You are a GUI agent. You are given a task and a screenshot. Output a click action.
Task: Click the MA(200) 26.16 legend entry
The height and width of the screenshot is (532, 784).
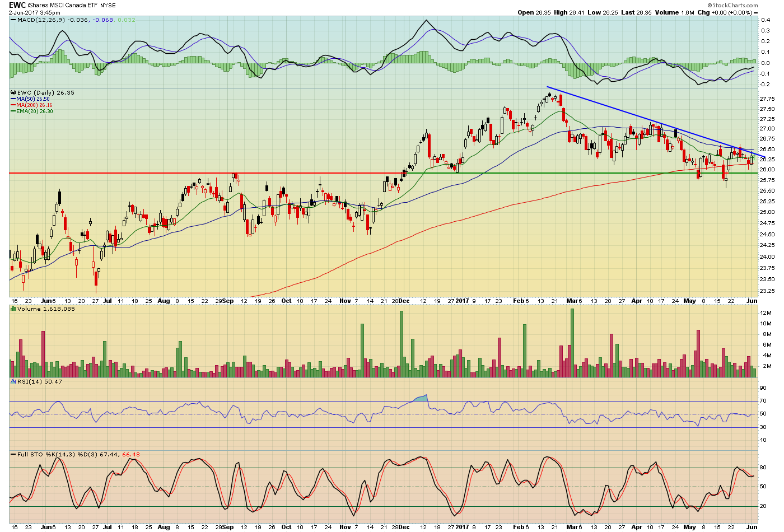pyautogui.click(x=32, y=105)
